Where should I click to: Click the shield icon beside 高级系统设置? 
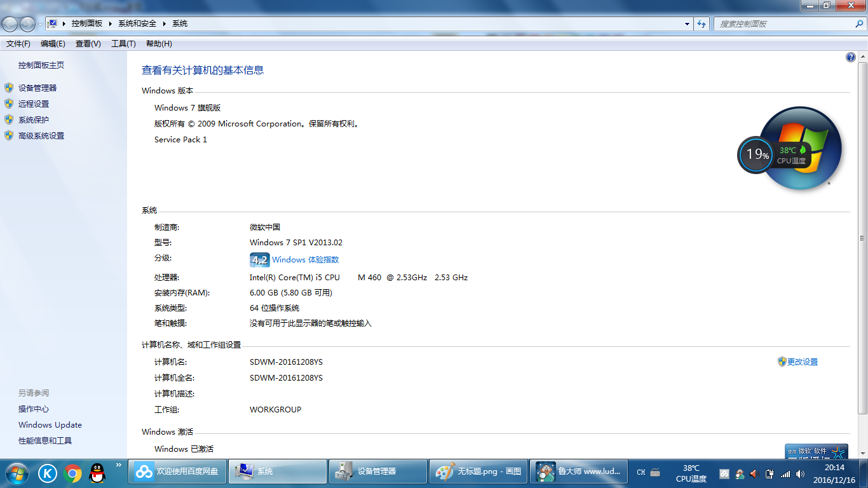[9, 135]
